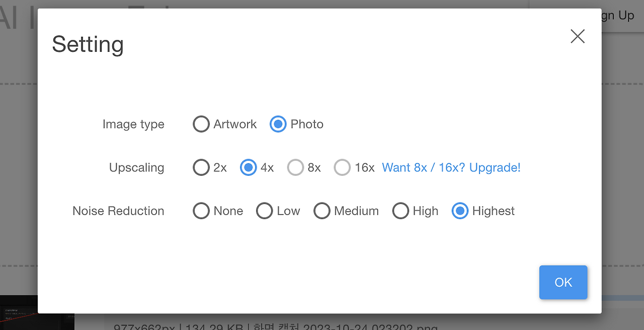The image size is (644, 330).
Task: Click the "Image type" label
Action: click(133, 124)
